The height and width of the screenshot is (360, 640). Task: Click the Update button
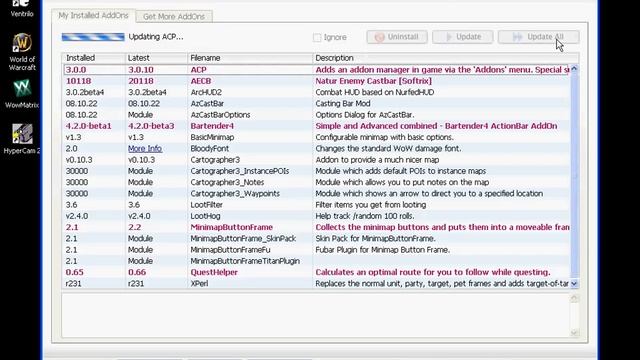tap(462, 37)
